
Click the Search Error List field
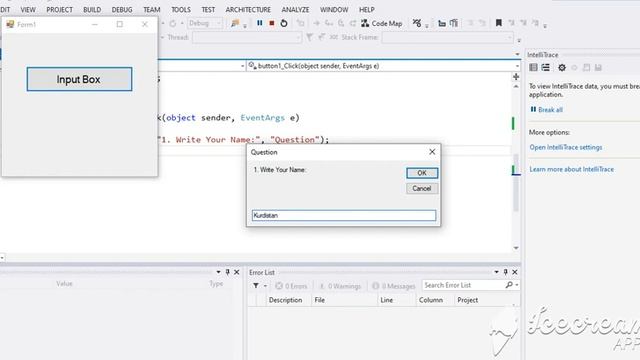pyautogui.click(x=463, y=285)
